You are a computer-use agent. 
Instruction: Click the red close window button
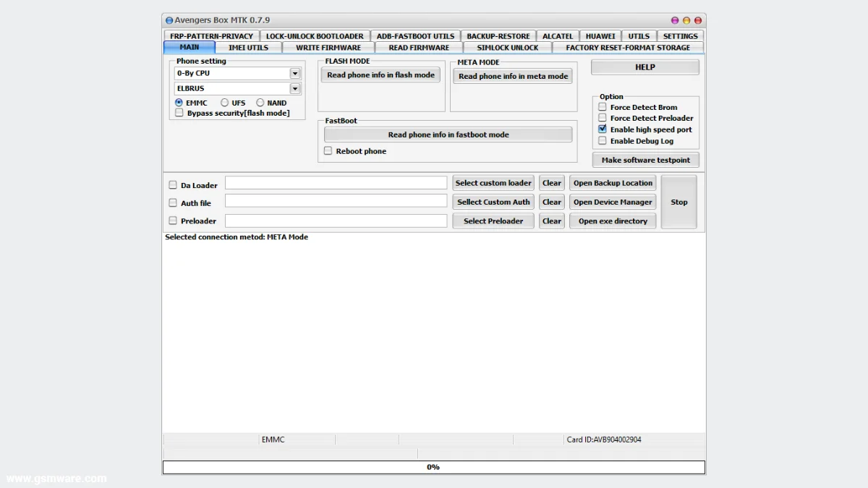pyautogui.click(x=698, y=21)
